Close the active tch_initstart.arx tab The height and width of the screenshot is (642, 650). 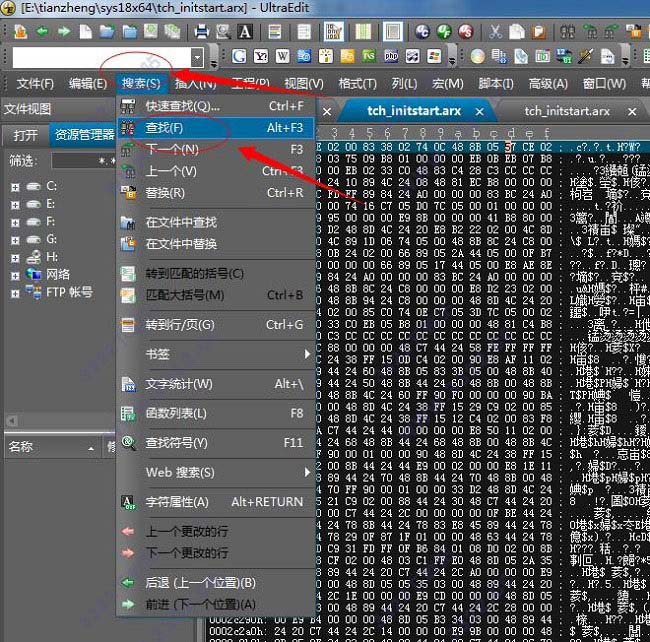[480, 112]
